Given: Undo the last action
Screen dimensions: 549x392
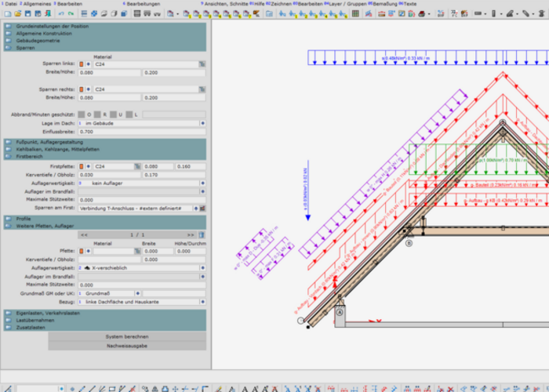Looking at the screenshot, I should point(61,13).
